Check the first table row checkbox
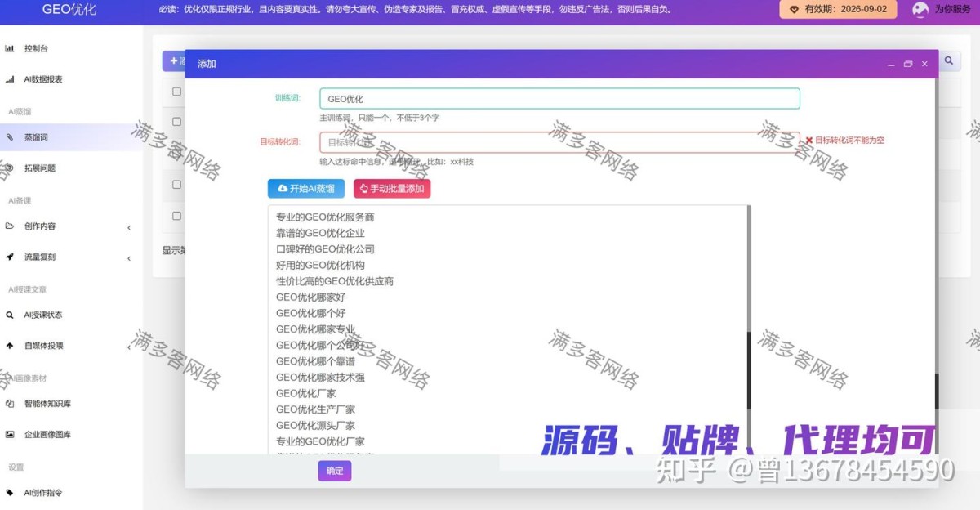Viewport: 980px width, 510px height. 176,122
